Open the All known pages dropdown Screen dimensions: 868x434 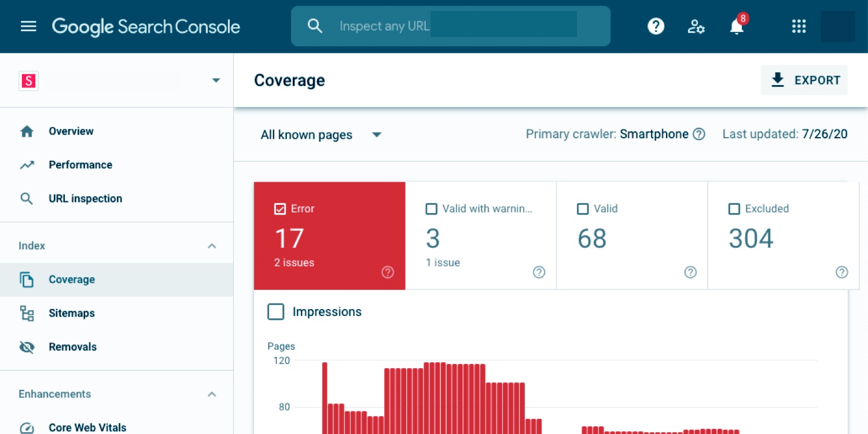pos(322,135)
